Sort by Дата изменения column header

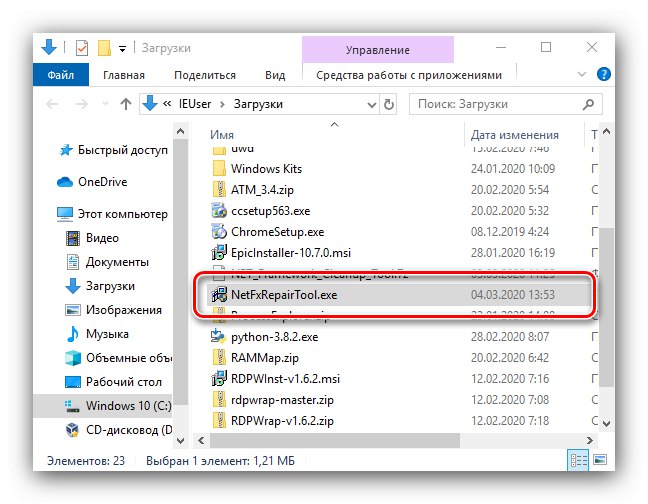pyautogui.click(x=515, y=135)
